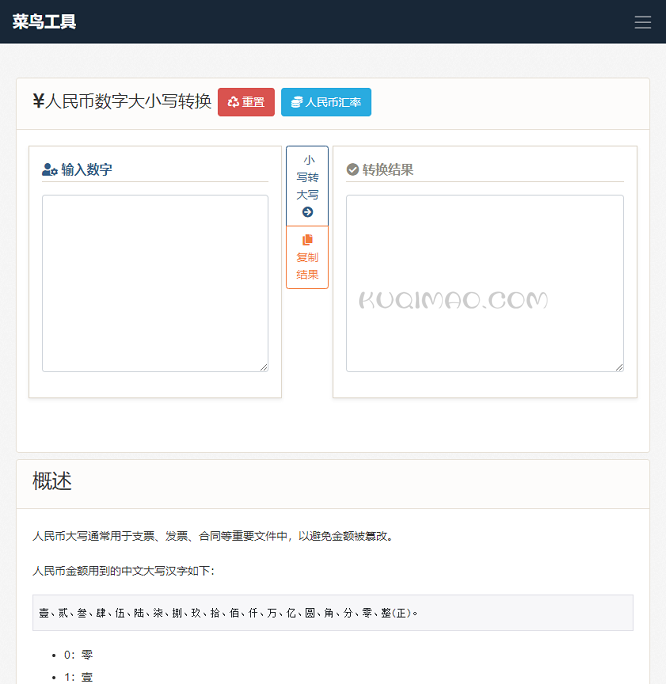The width and height of the screenshot is (666, 684).
Task: Click the sentence starting 人民币大写通常用于支票
Action: (x=213, y=536)
